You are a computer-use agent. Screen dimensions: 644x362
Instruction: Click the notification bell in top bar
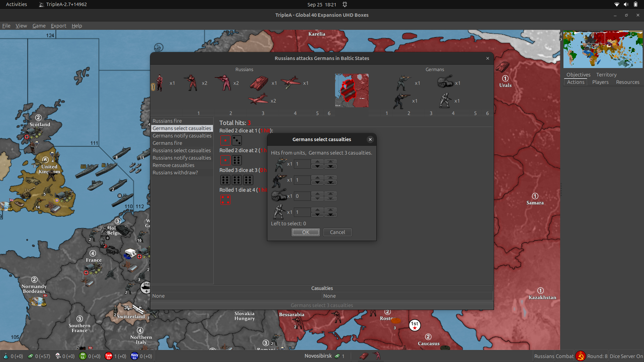click(345, 4)
